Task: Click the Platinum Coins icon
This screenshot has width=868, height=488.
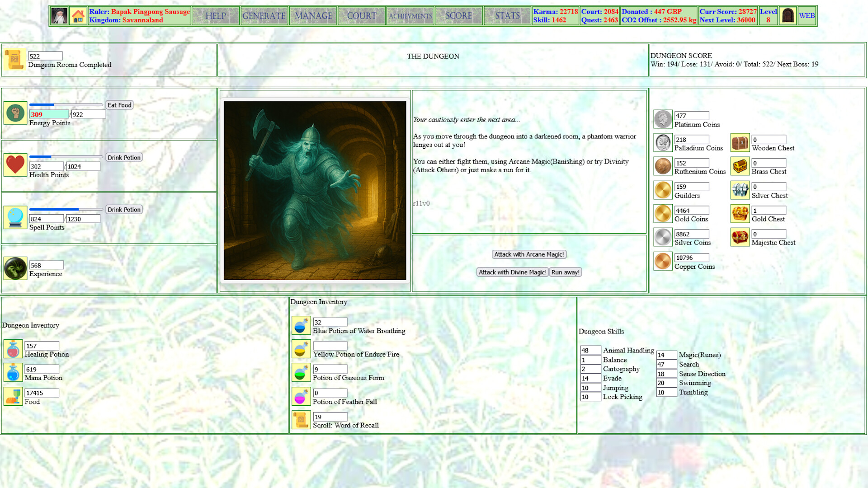Action: pyautogui.click(x=663, y=119)
